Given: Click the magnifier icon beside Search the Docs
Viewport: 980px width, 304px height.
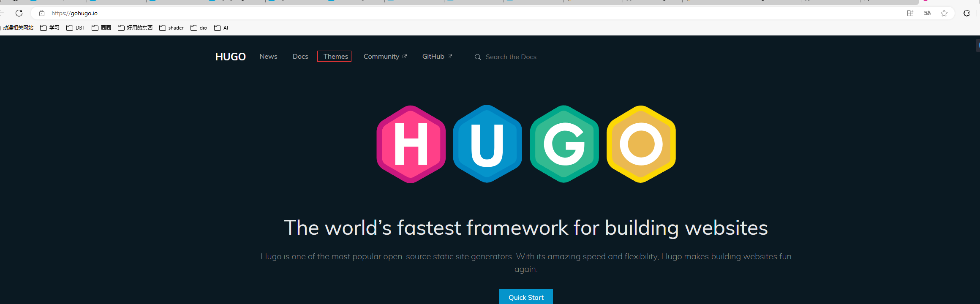Looking at the screenshot, I should (478, 57).
